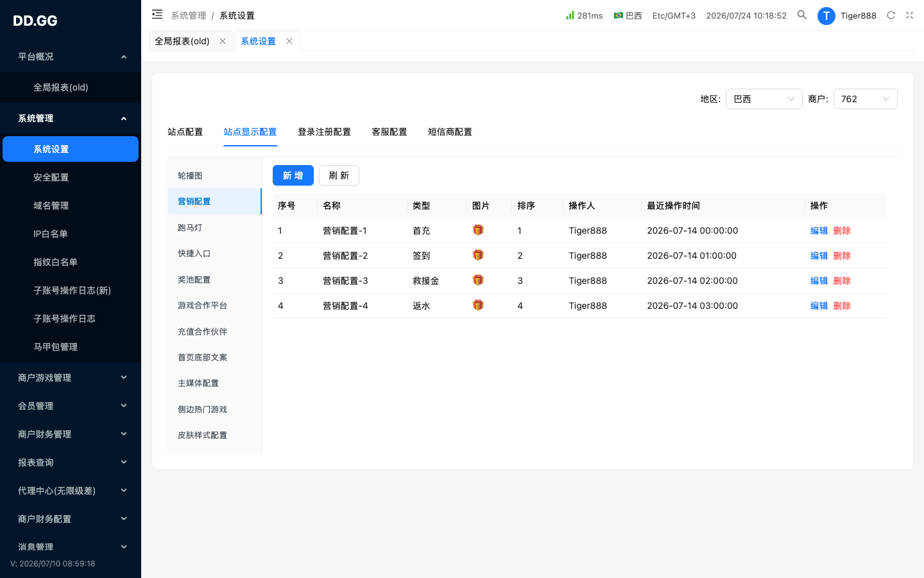
Task: Open 快捷入口 in the side list
Action: pyautogui.click(x=214, y=253)
